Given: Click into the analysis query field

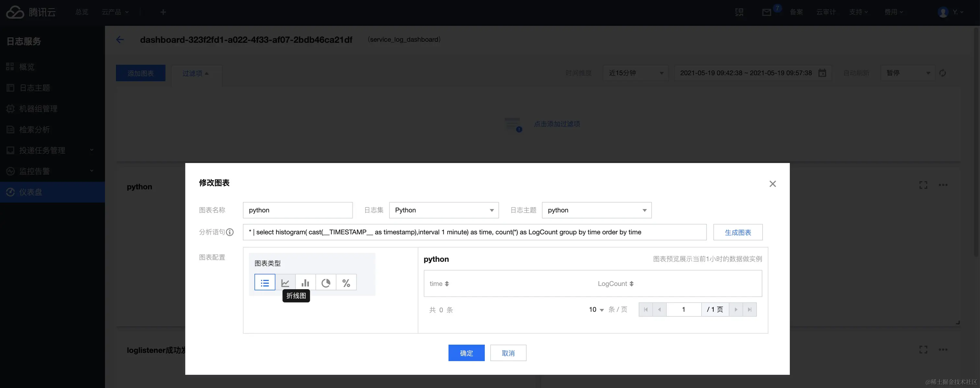Looking at the screenshot, I should pyautogui.click(x=474, y=232).
